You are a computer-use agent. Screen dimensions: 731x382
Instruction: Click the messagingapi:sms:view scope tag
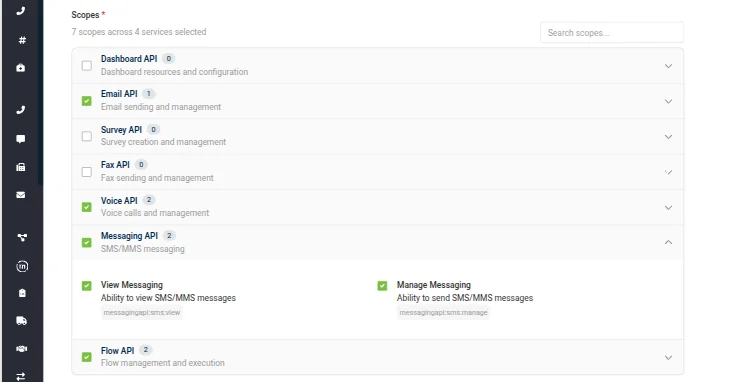click(x=142, y=313)
